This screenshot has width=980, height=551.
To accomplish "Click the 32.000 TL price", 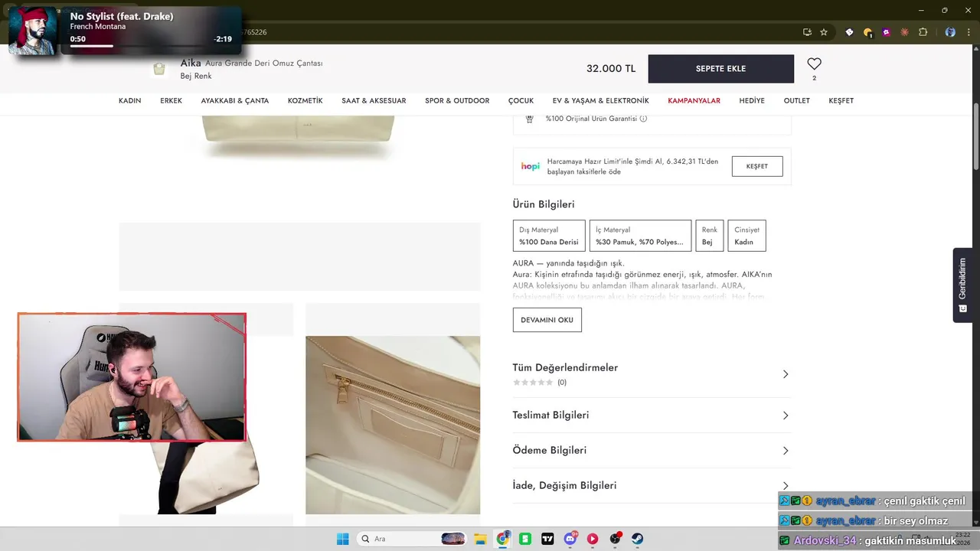I will coord(611,69).
